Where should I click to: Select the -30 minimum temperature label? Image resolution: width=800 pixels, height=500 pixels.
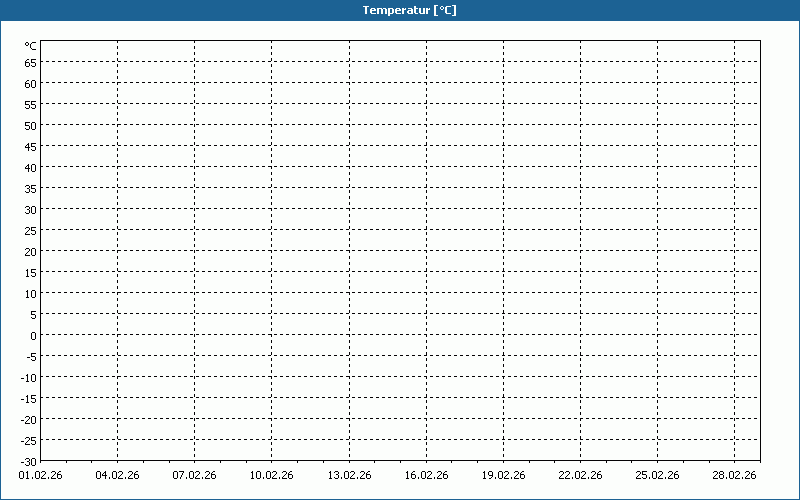(x=29, y=461)
